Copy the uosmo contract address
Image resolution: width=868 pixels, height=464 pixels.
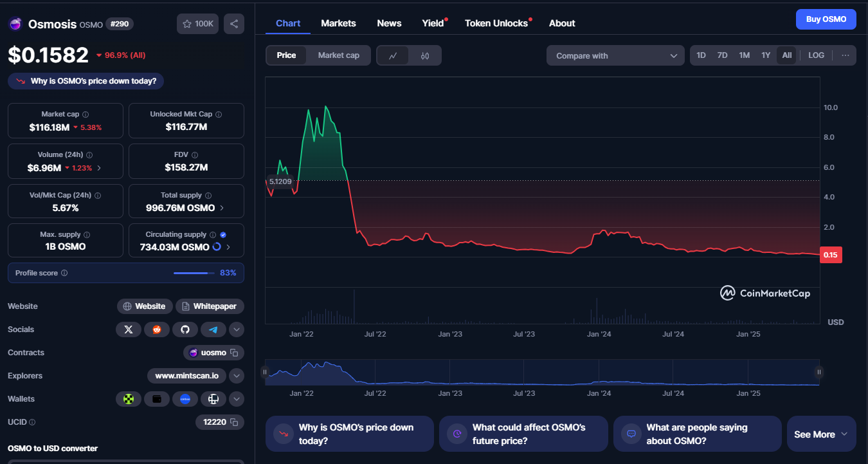tap(235, 353)
